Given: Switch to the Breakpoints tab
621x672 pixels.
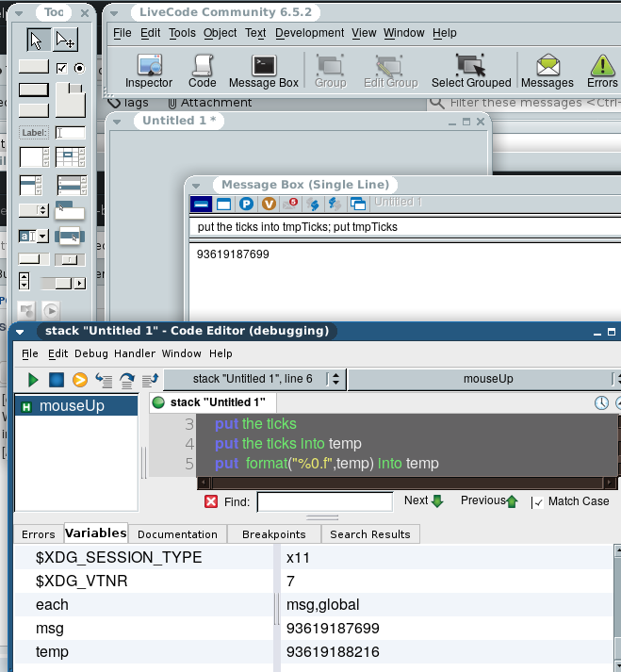Looking at the screenshot, I should point(273,534).
